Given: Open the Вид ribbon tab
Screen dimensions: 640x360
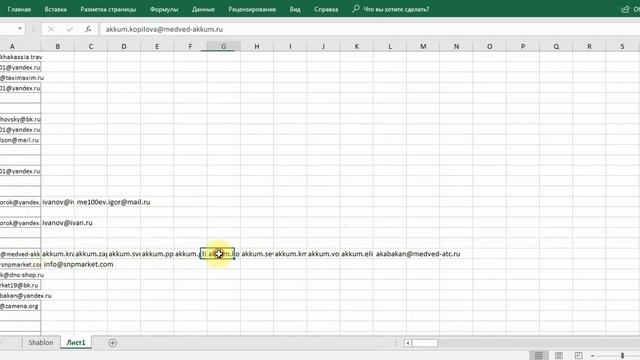Looking at the screenshot, I should pos(295,9).
